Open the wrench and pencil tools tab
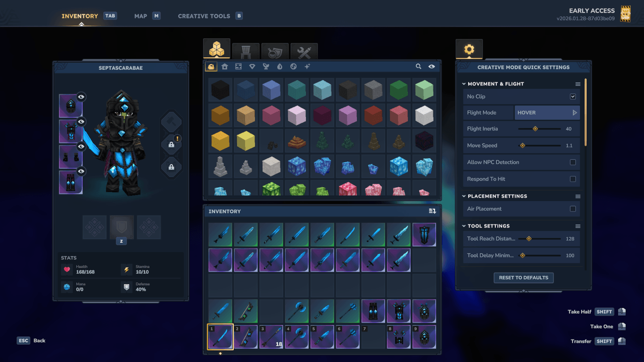The height and width of the screenshot is (362, 644). click(x=304, y=52)
